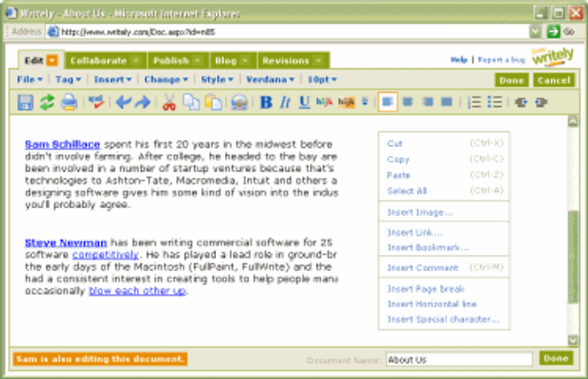Viewport: 588px width, 379px height.
Task: Open the 10pt font size dropdown
Action: pos(321,80)
